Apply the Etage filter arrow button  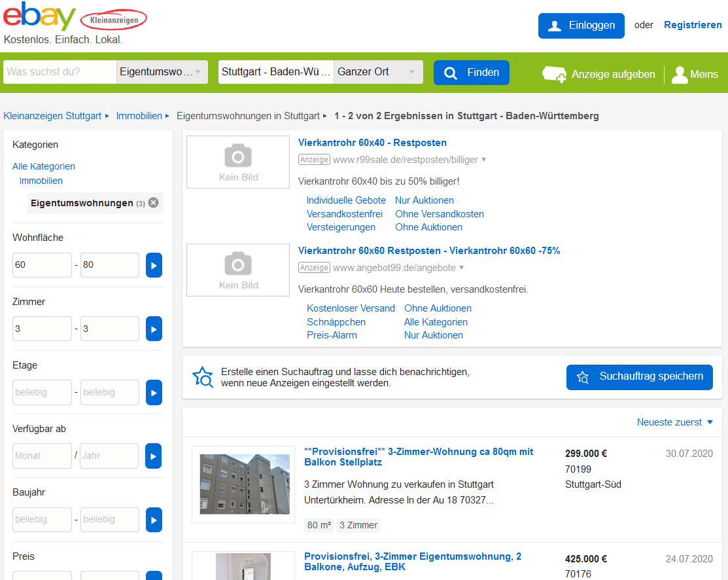click(154, 392)
